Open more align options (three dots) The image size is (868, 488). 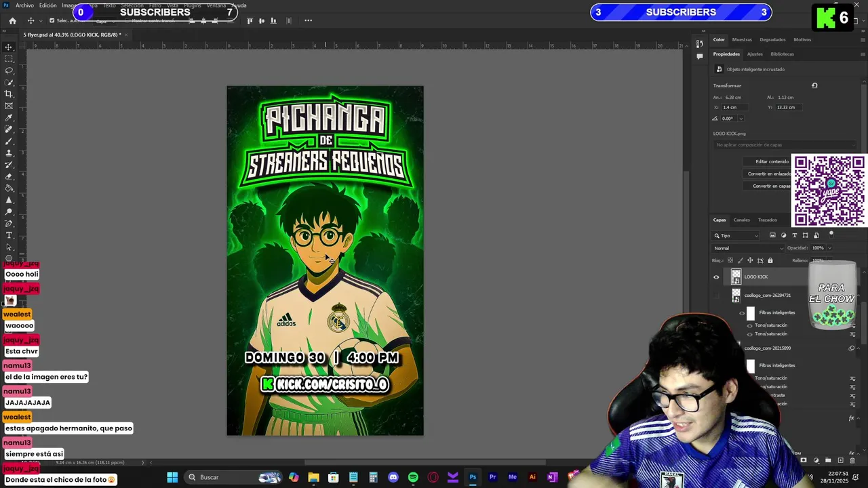pyautogui.click(x=308, y=20)
